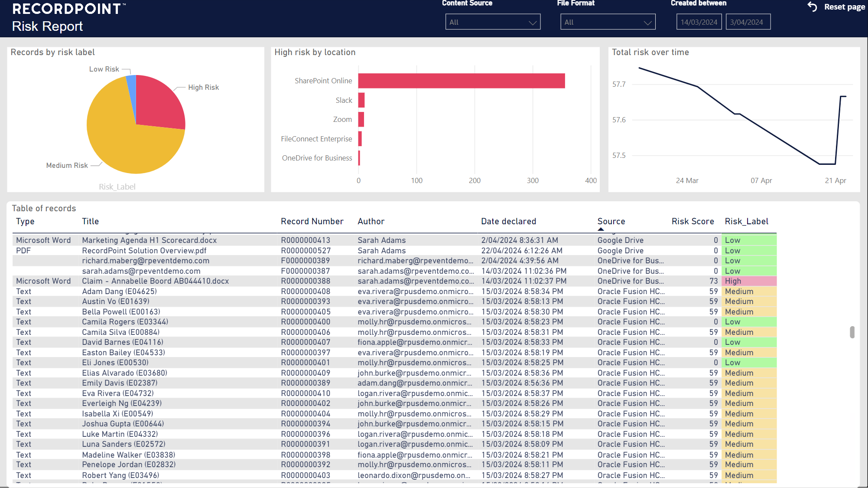Click the SharePoint Online bar
The width and height of the screenshot is (868, 488).
pyautogui.click(x=462, y=81)
